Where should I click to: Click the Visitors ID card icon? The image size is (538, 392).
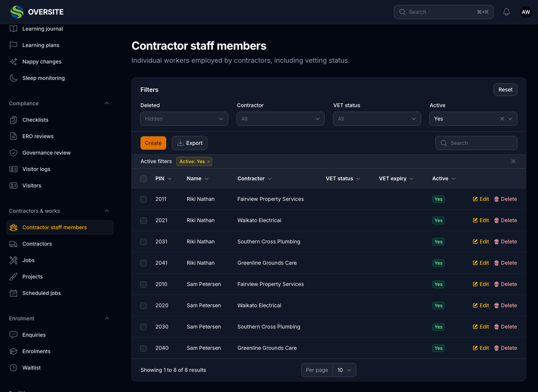(13, 186)
